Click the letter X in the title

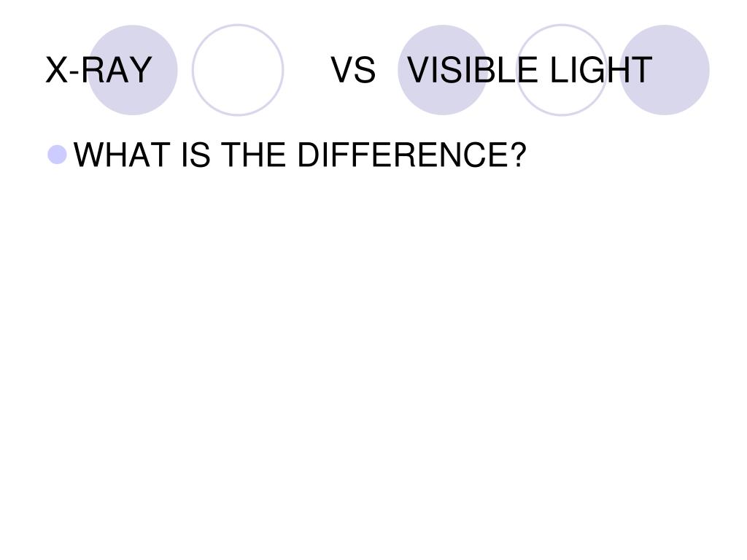(x=57, y=70)
